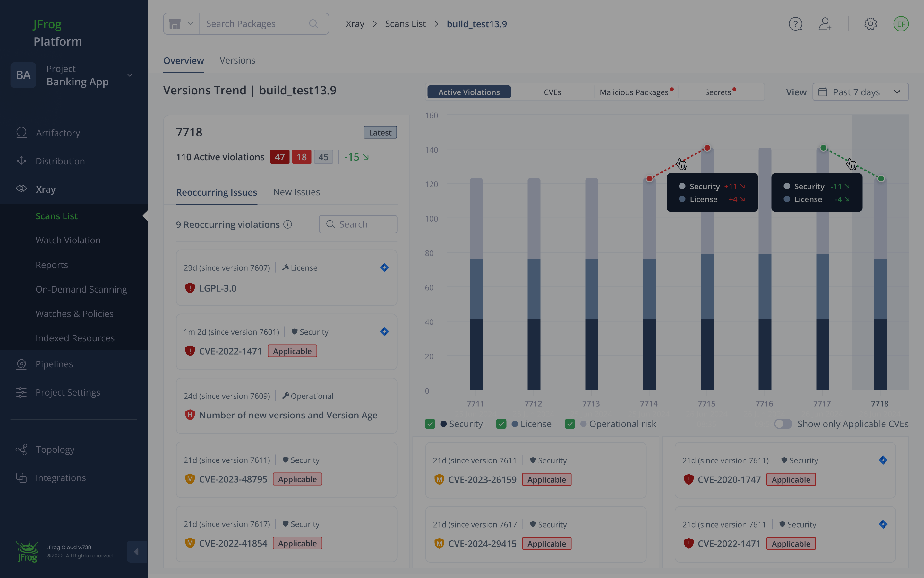Click info icon beside Reoccurring violations
The width and height of the screenshot is (924, 578).
287,224
